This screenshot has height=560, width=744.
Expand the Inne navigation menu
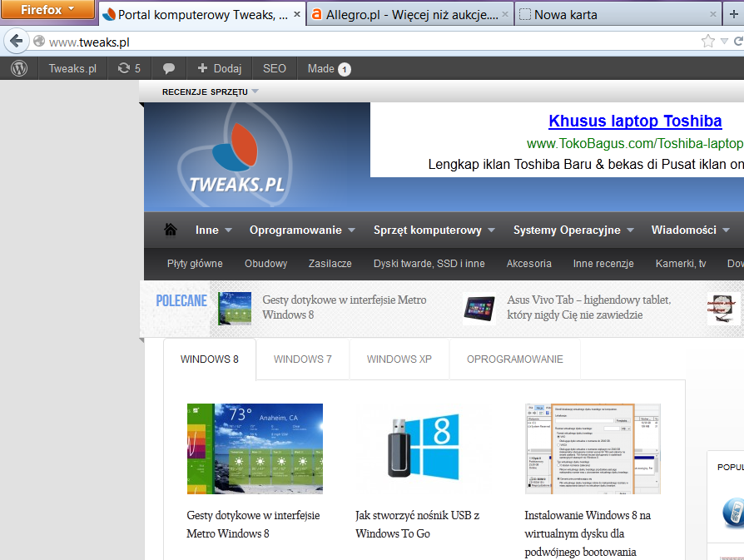tap(213, 230)
